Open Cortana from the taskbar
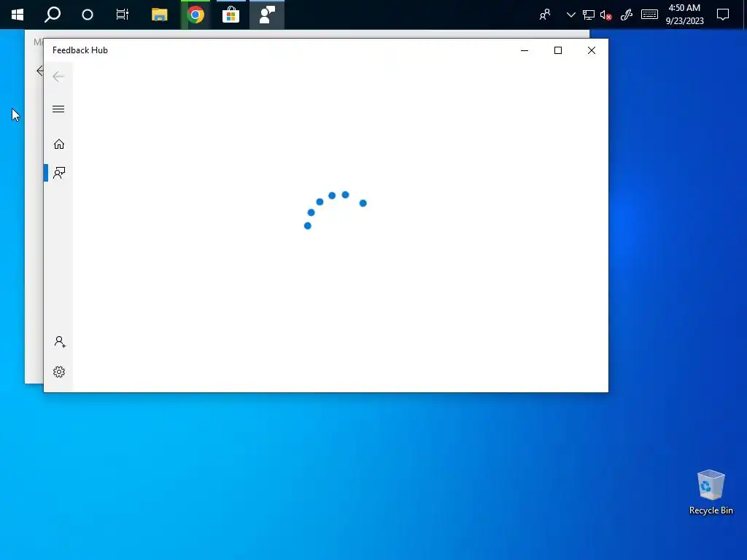This screenshot has width=747, height=560. [88, 15]
